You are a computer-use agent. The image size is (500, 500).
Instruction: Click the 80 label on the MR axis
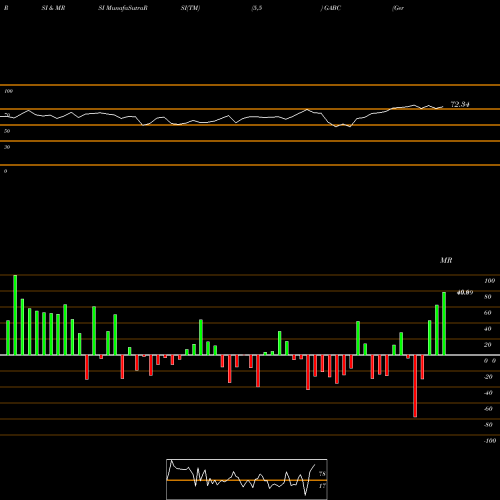pyautogui.click(x=488, y=297)
